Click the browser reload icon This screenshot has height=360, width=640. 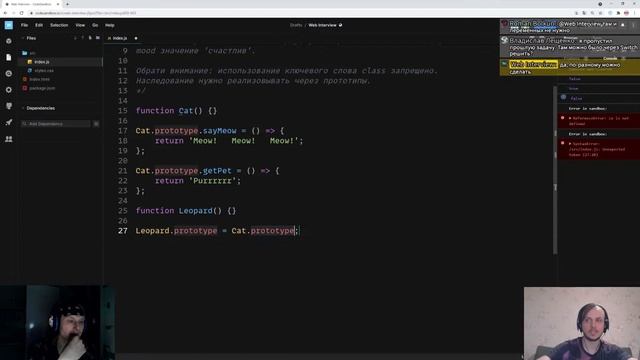pyautogui.click(x=22, y=13)
